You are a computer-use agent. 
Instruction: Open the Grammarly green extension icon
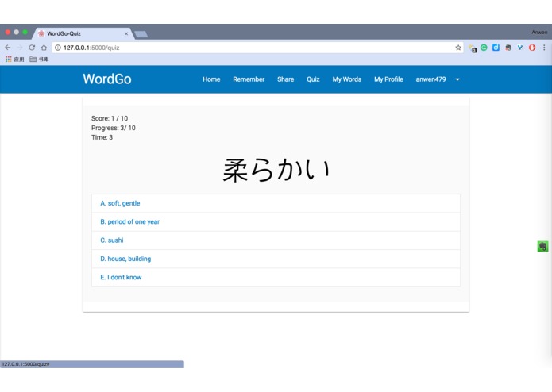click(x=484, y=48)
